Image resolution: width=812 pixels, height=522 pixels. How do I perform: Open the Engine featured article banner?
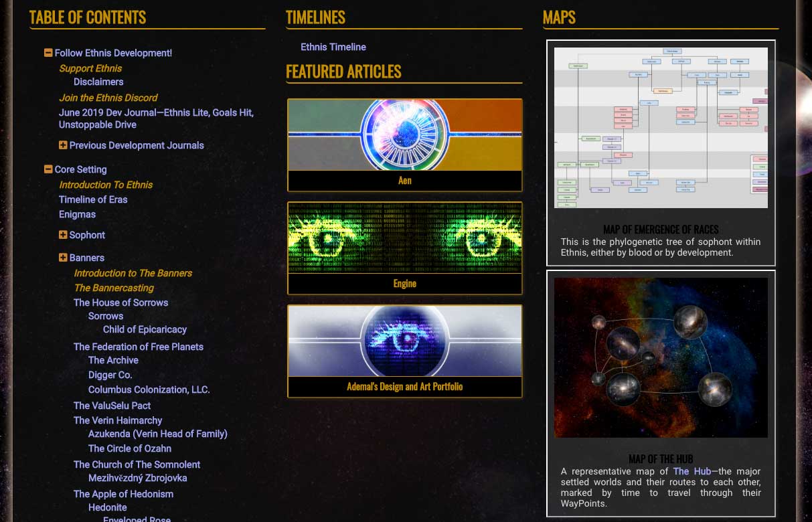404,248
